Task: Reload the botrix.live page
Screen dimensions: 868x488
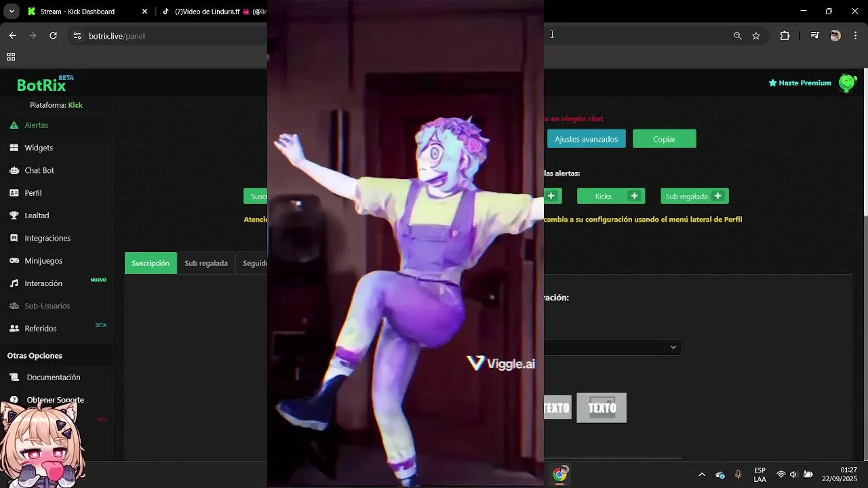Action: (53, 36)
